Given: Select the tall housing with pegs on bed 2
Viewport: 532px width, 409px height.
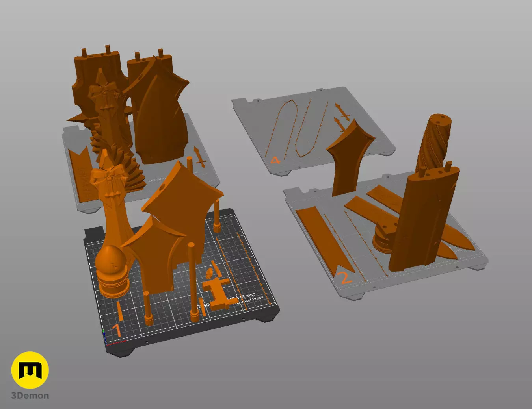Looking at the screenshot, I should (x=424, y=219).
